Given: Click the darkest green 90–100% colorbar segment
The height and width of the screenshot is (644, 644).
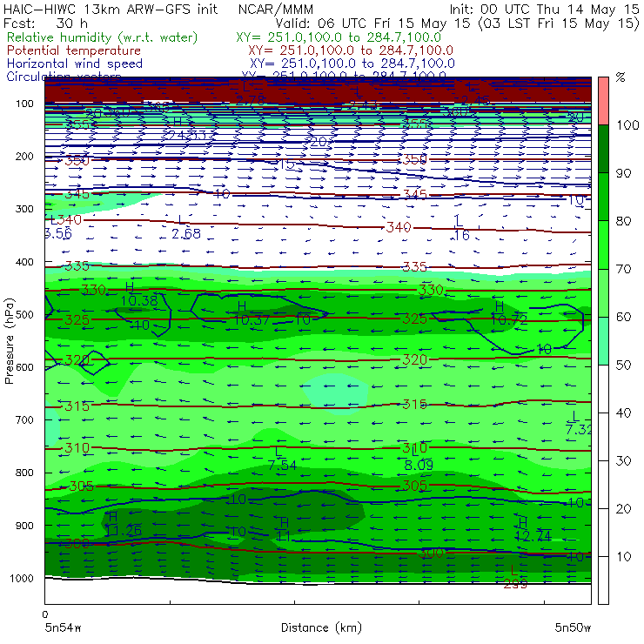Looking at the screenshot, I should pyautogui.click(x=603, y=149).
